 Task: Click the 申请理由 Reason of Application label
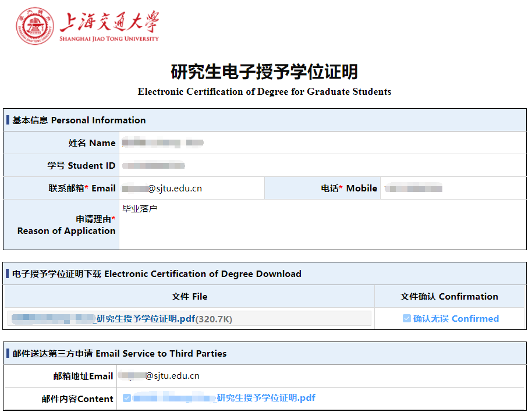pos(66,225)
